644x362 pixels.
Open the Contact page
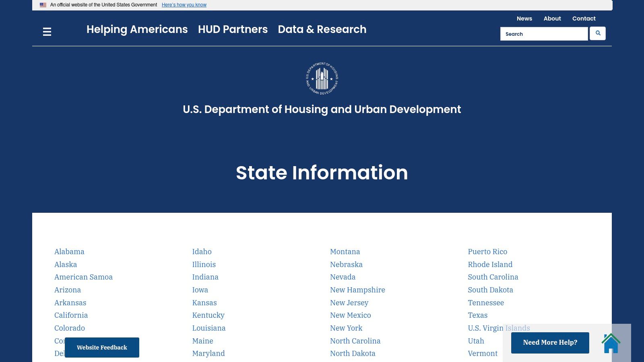(x=584, y=19)
